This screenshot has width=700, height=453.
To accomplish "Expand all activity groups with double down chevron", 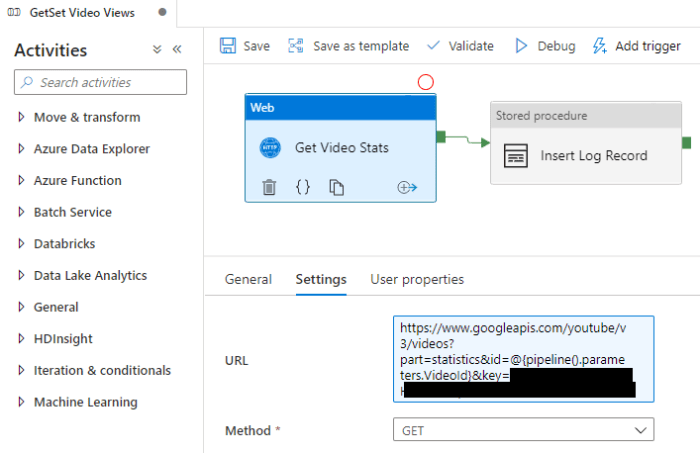I will 157,49.
